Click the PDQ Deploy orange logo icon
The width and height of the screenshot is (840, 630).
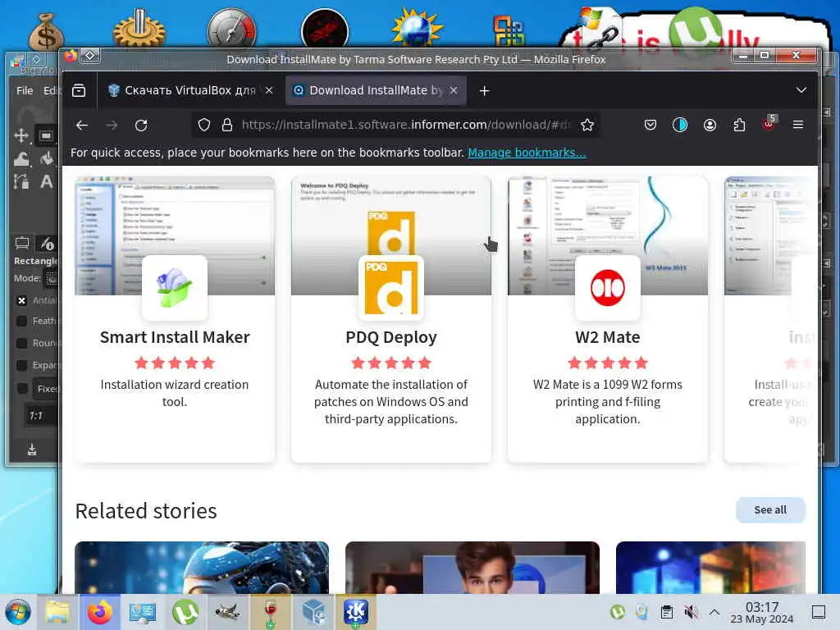pos(391,288)
